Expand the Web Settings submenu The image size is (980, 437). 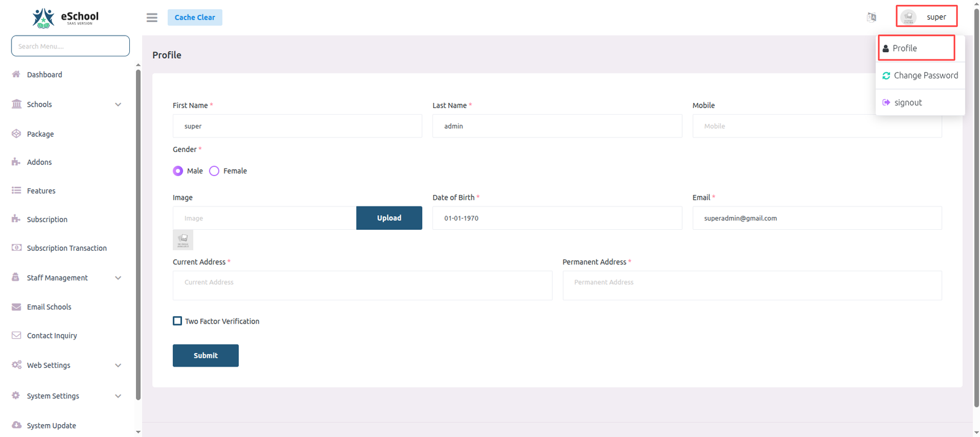pyautogui.click(x=118, y=365)
